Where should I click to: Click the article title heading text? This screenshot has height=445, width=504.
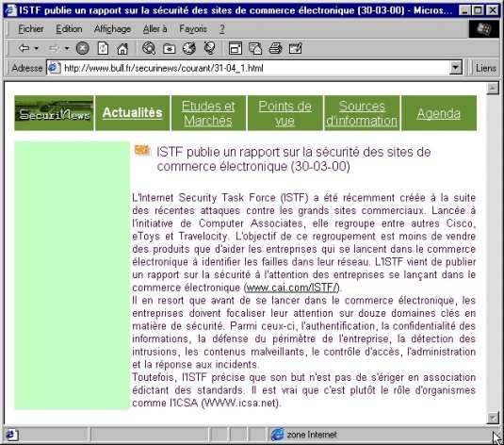pyautogui.click(x=294, y=159)
